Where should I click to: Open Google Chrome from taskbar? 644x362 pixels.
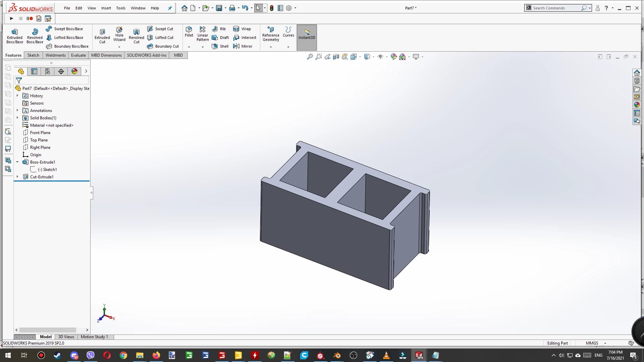(123, 355)
